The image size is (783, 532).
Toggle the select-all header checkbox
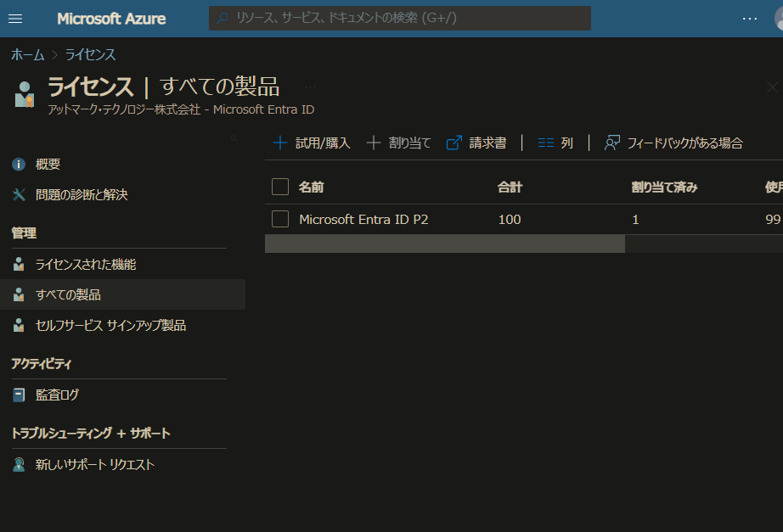coord(280,187)
